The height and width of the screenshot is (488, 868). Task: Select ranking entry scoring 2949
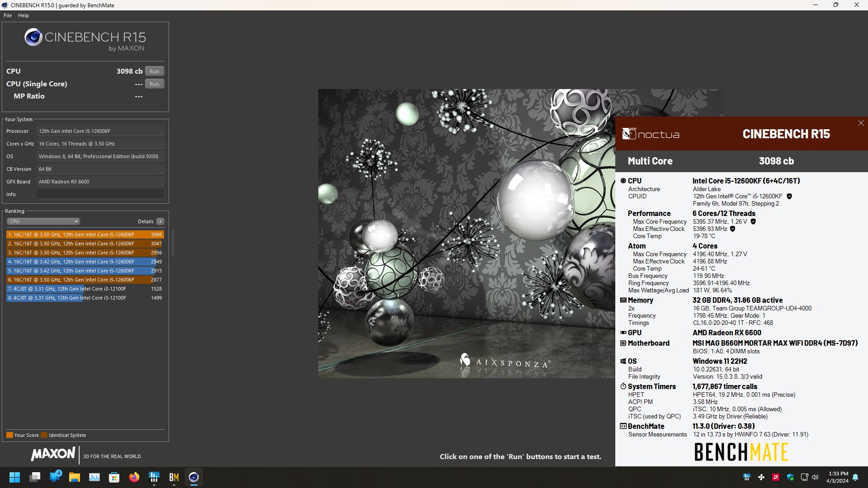pyautogui.click(x=85, y=262)
